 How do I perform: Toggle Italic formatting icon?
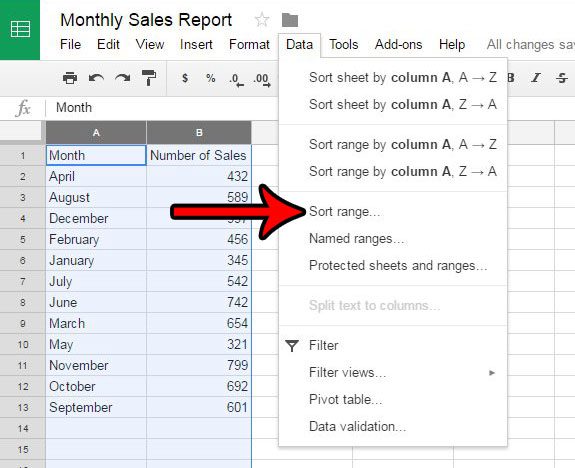tap(536, 78)
